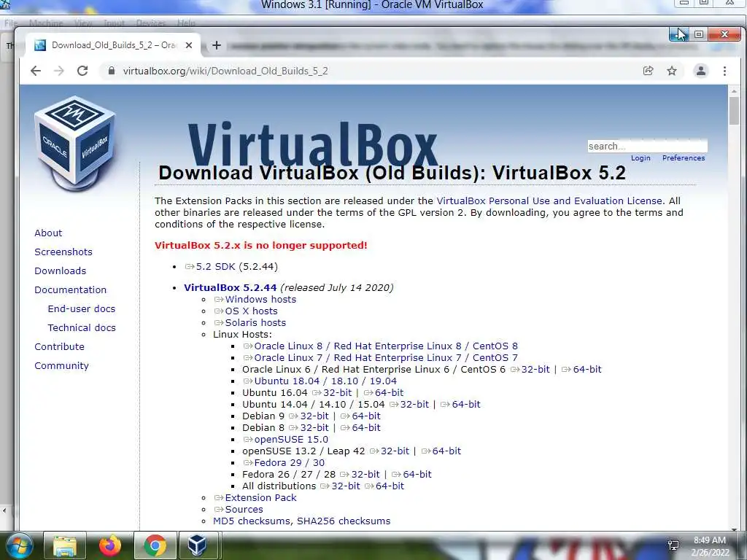The width and height of the screenshot is (747, 560).
Task: Bookmark page with star icon
Action: [x=672, y=71]
